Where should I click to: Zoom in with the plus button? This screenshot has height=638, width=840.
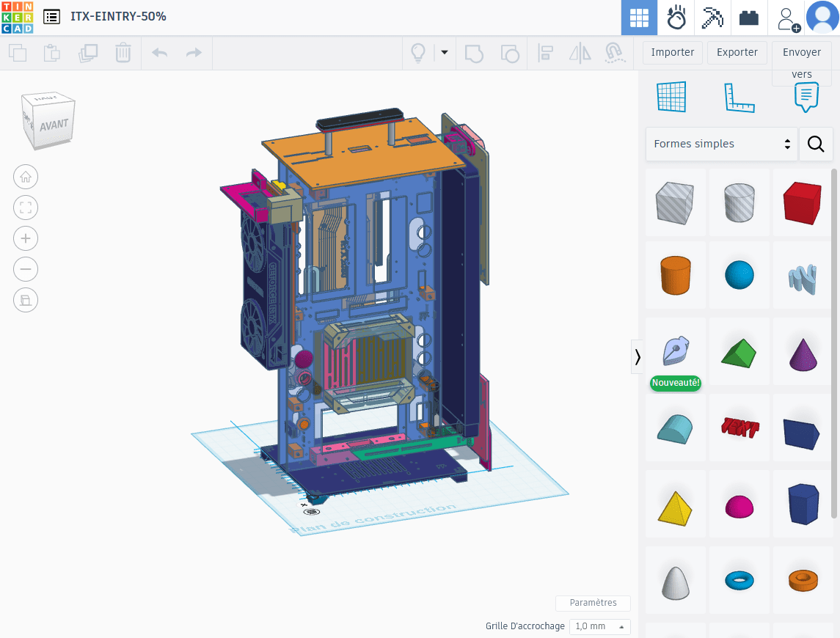pyautogui.click(x=26, y=238)
